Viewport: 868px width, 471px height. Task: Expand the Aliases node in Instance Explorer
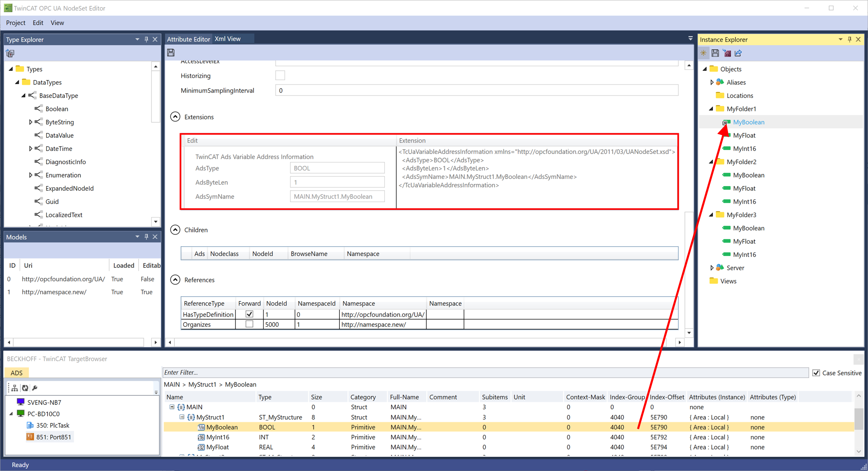tap(712, 82)
